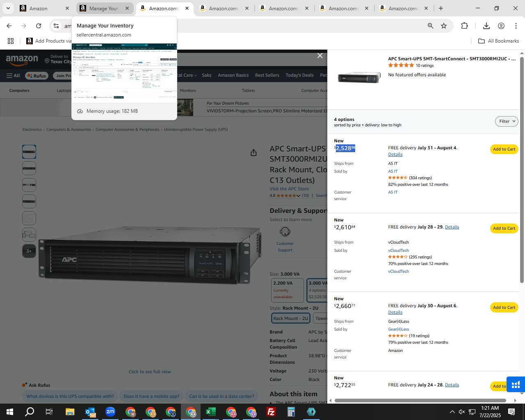Click the offers panel vertical scrollbar
525x420 pixels.
pyautogui.click(x=522, y=170)
